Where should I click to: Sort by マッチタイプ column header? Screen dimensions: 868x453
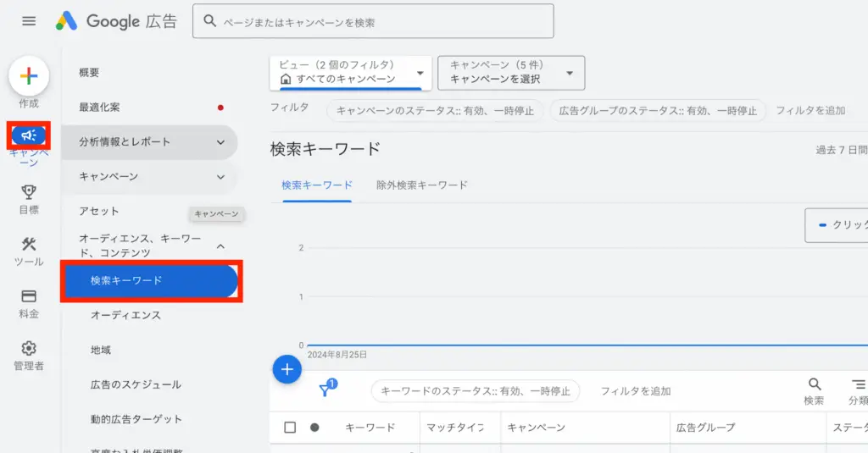pos(455,428)
